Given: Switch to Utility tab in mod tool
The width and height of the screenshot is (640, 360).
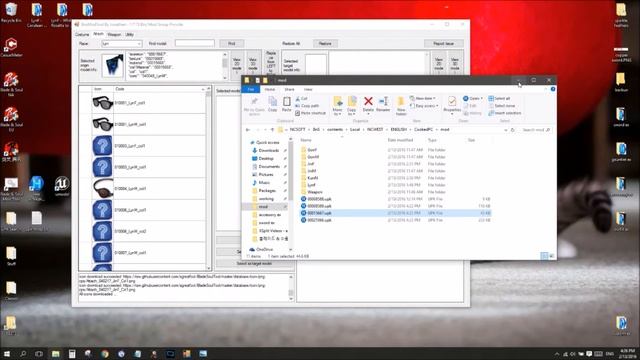Looking at the screenshot, I should 129,35.
